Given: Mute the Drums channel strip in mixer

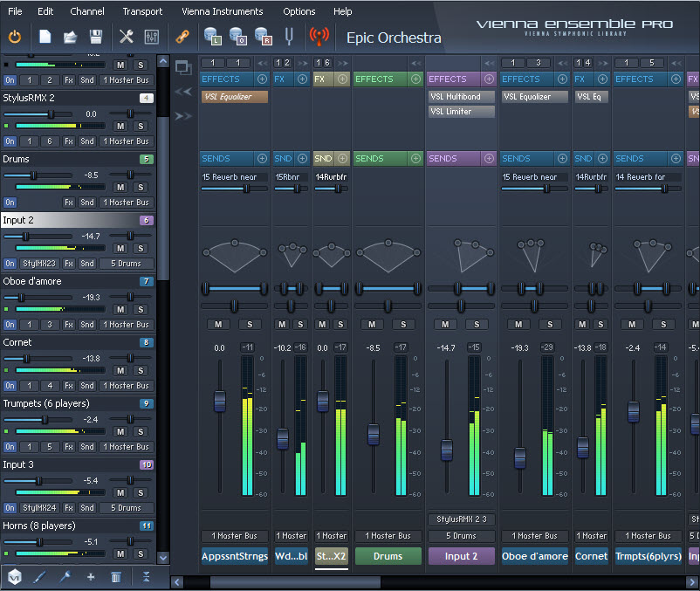Looking at the screenshot, I should tap(372, 325).
